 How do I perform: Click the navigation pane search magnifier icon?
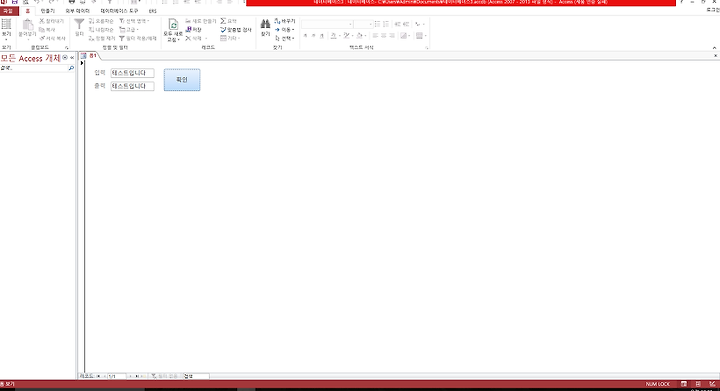71,68
